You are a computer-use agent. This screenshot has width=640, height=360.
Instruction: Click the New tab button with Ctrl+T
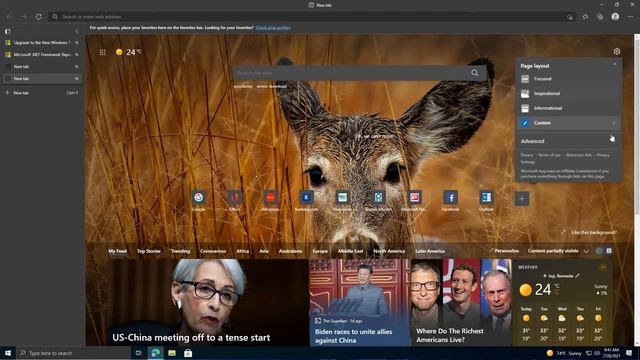tap(41, 93)
